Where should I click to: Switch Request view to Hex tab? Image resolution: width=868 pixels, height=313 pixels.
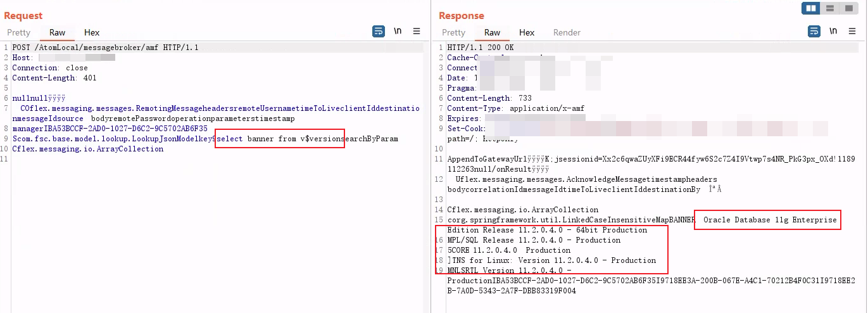point(92,32)
